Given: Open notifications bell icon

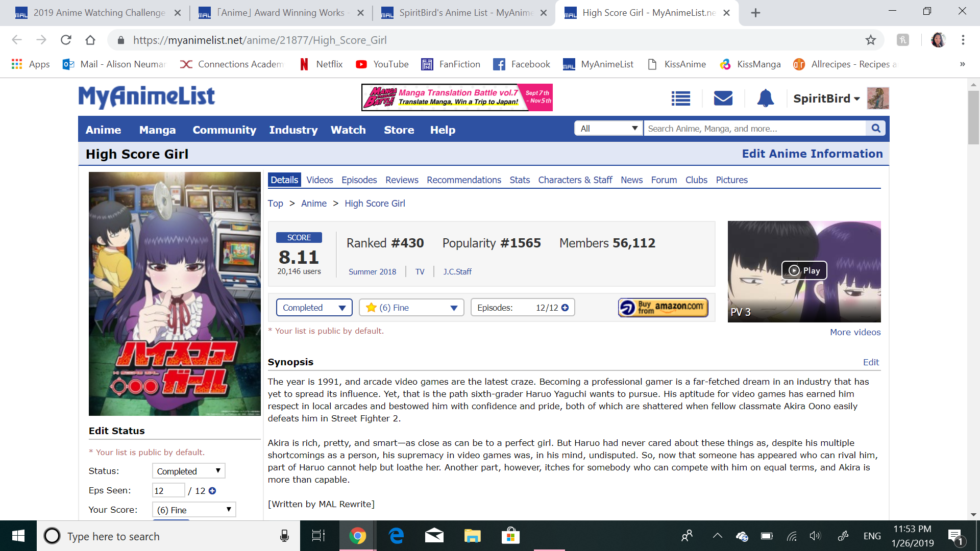Looking at the screenshot, I should 765,98.
